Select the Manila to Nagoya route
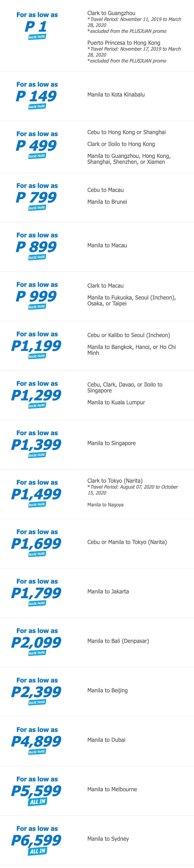This screenshot has width=194, height=868. pos(105,505)
